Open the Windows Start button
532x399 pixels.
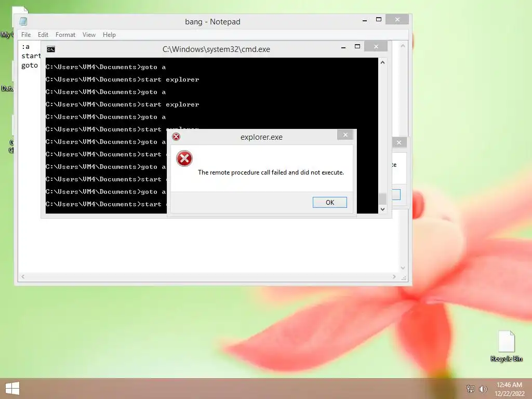point(12,389)
